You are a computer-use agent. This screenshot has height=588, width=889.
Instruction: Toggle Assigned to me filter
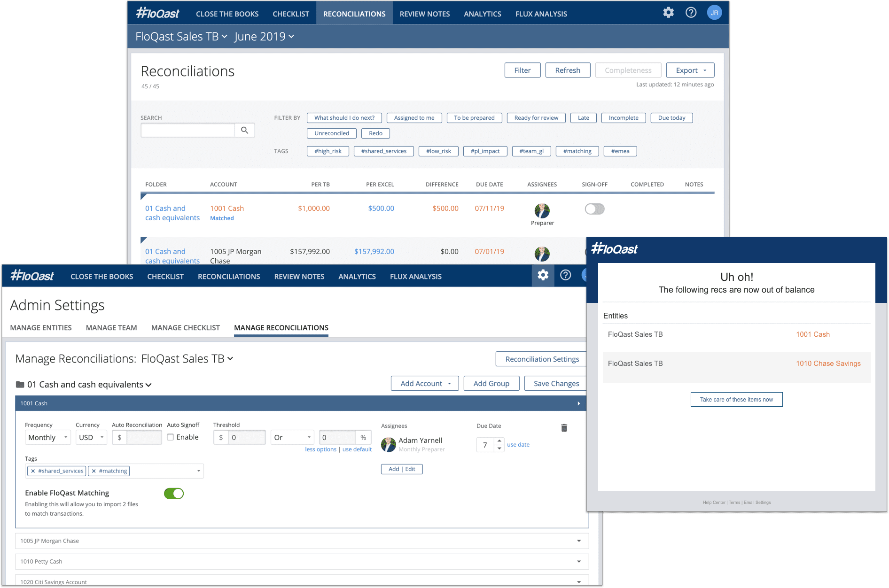click(414, 118)
